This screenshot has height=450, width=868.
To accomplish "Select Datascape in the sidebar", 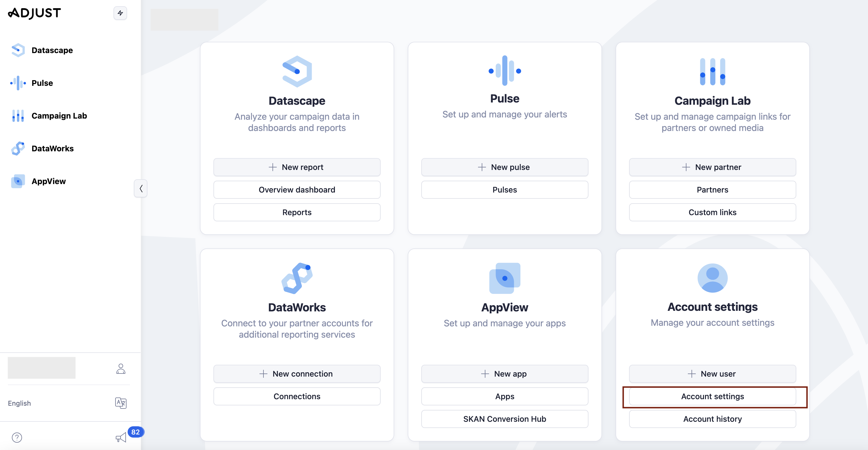I will (52, 50).
